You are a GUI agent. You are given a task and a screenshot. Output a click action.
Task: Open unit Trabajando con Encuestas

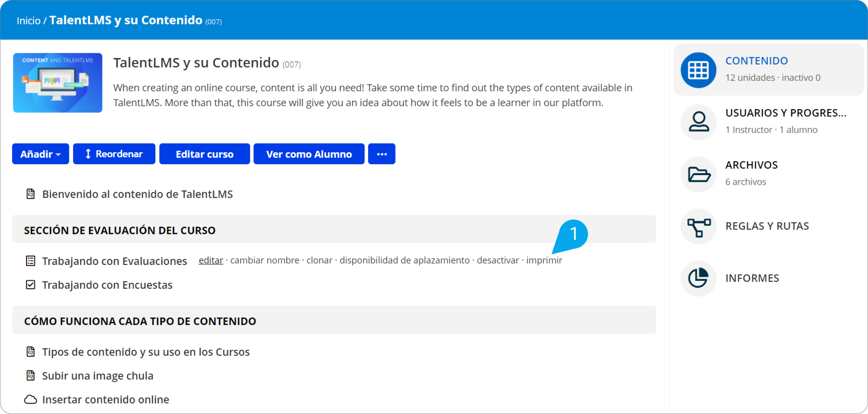click(107, 285)
